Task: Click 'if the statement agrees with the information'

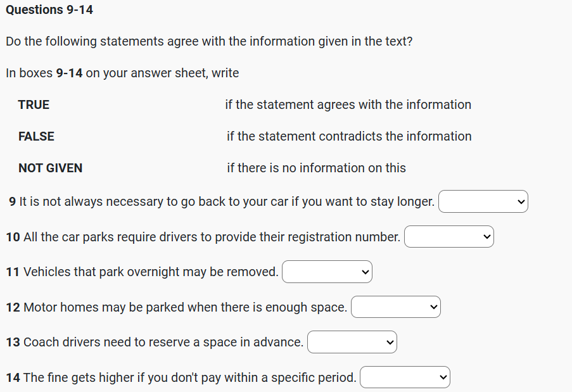Action: [348, 104]
